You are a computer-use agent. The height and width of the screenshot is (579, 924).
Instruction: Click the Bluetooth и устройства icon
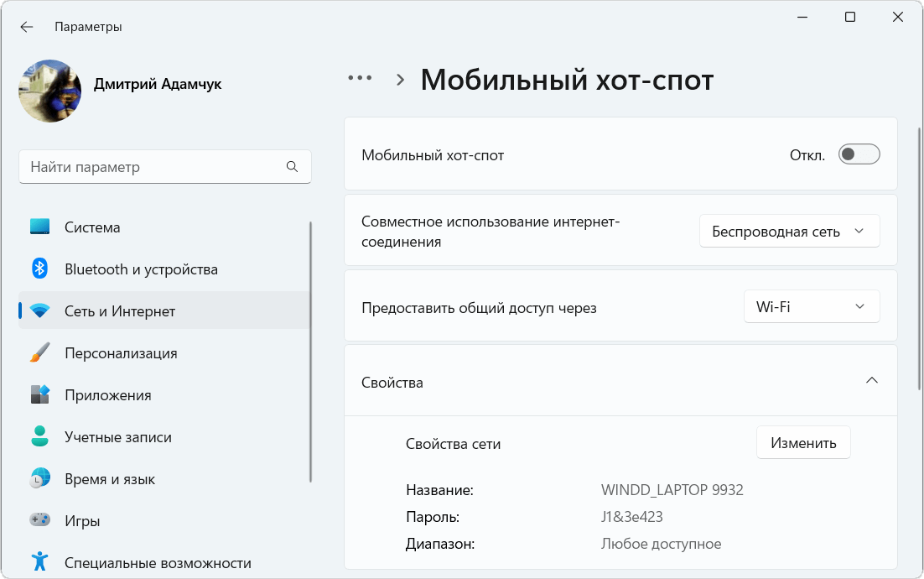click(39, 269)
